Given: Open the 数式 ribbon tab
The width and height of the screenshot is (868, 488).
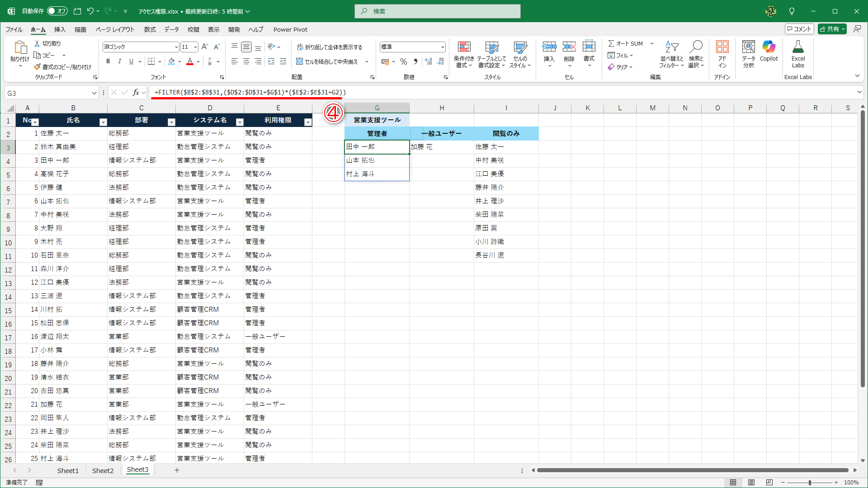Looking at the screenshot, I should 150,30.
